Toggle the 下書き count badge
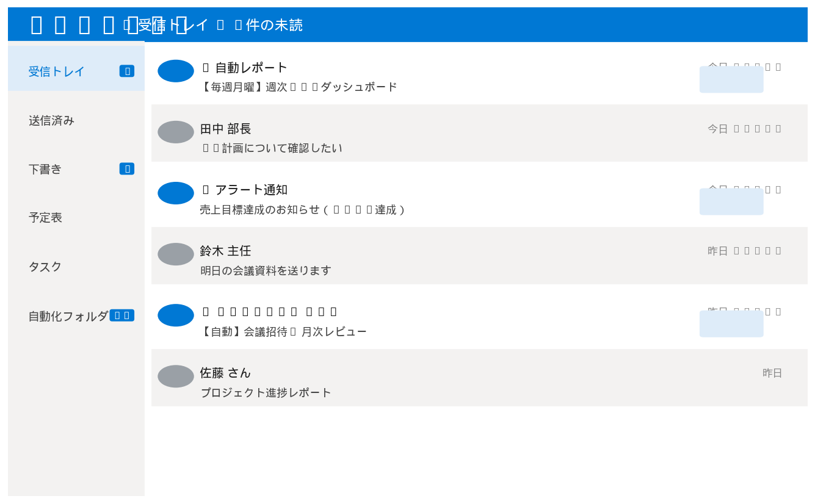This screenshot has width=815, height=504. pyautogui.click(x=127, y=168)
